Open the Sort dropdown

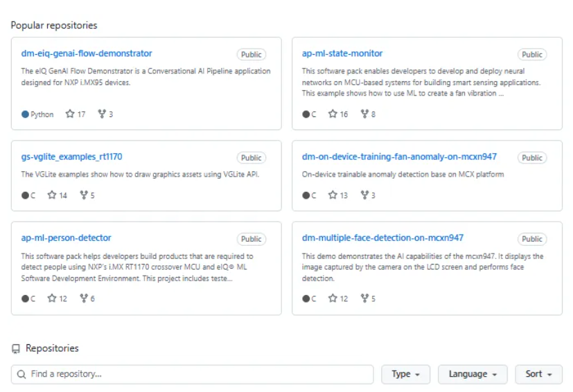coord(538,374)
